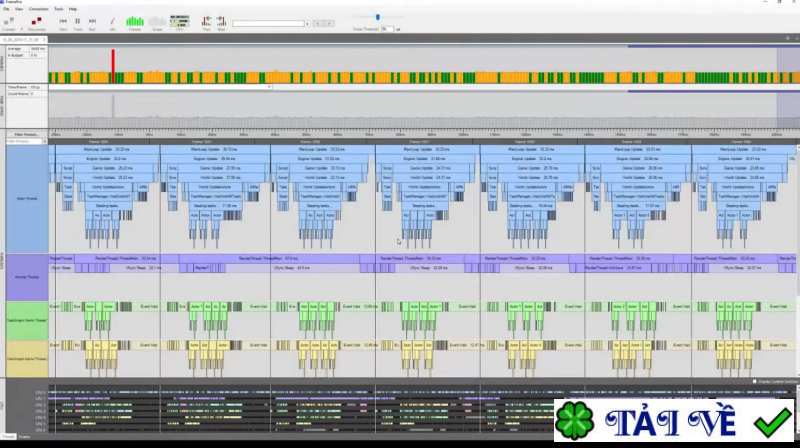Viewport: 800px width, 448px height.
Task: Enable the Display Context Switches checkbox
Action: 754,382
